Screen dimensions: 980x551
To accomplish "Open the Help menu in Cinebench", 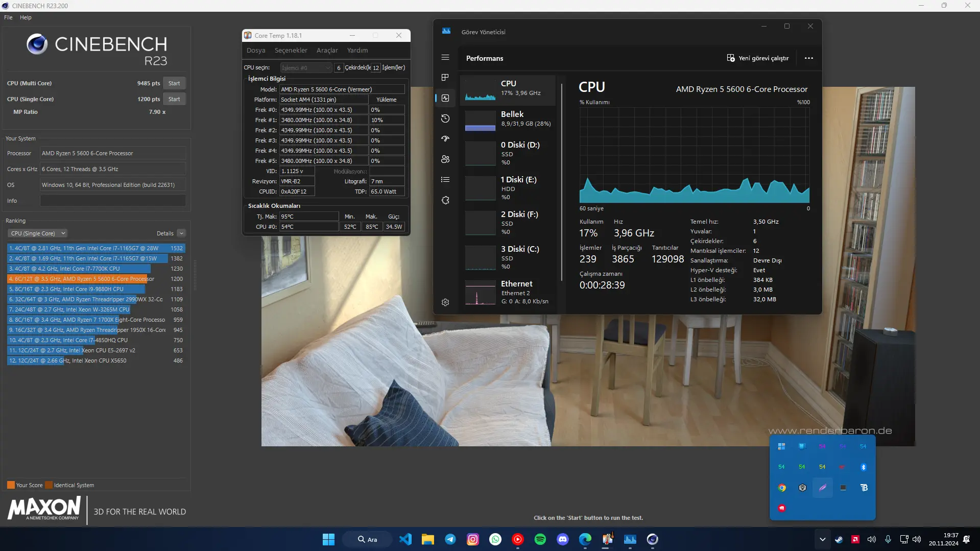I will [x=26, y=17].
